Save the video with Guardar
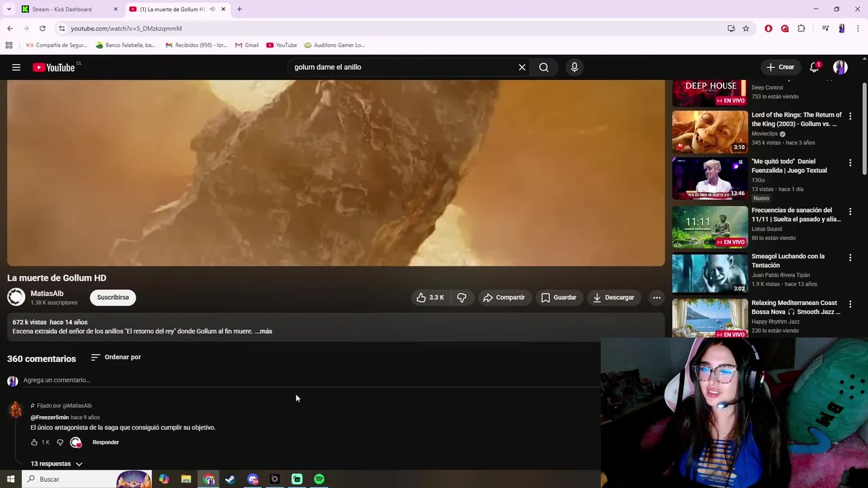This screenshot has height=488, width=868. pos(559,298)
